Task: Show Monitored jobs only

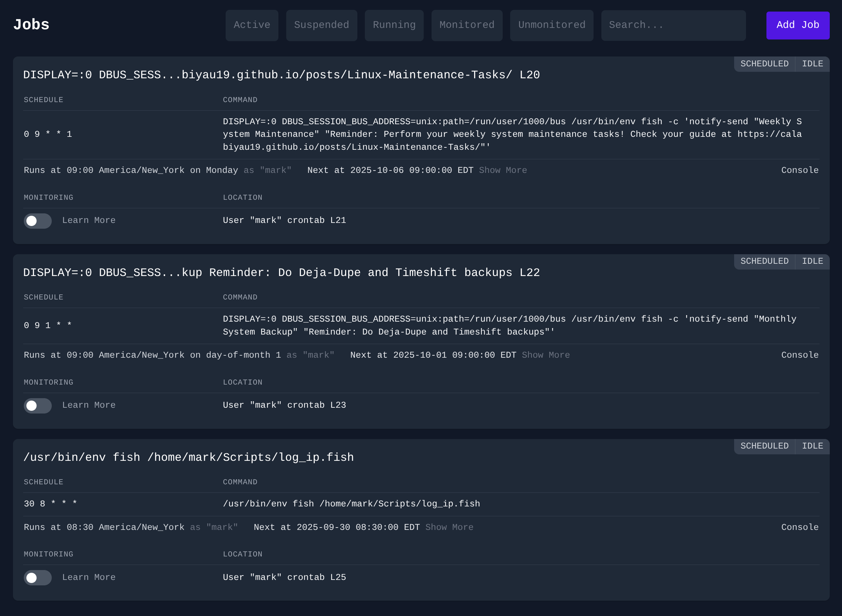Action: point(467,25)
